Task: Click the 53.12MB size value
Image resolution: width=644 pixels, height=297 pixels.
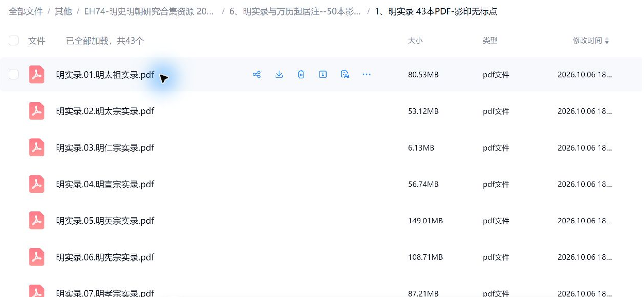Action: 423,111
